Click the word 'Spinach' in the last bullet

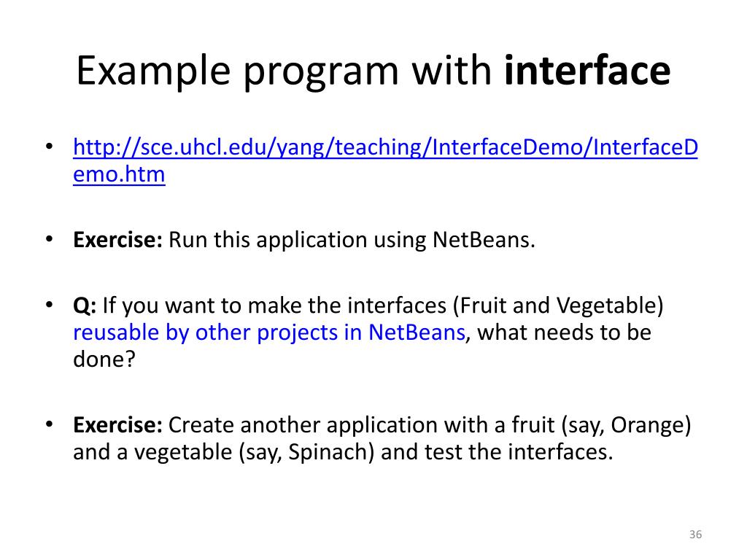click(x=332, y=452)
